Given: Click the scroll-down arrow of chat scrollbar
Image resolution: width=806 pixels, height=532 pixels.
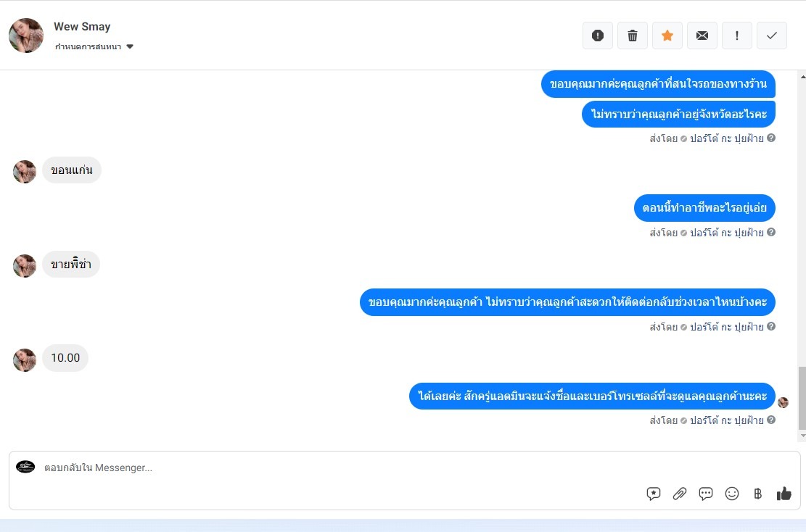Looking at the screenshot, I should tap(803, 436).
